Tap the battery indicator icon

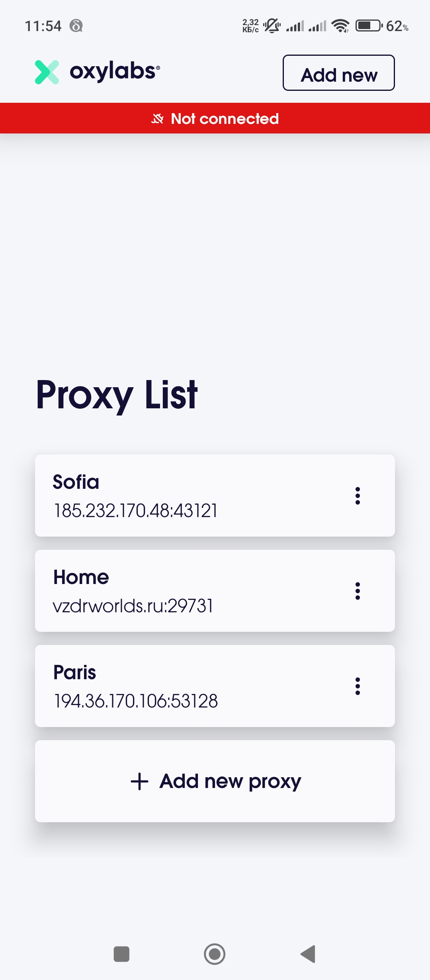tap(369, 26)
